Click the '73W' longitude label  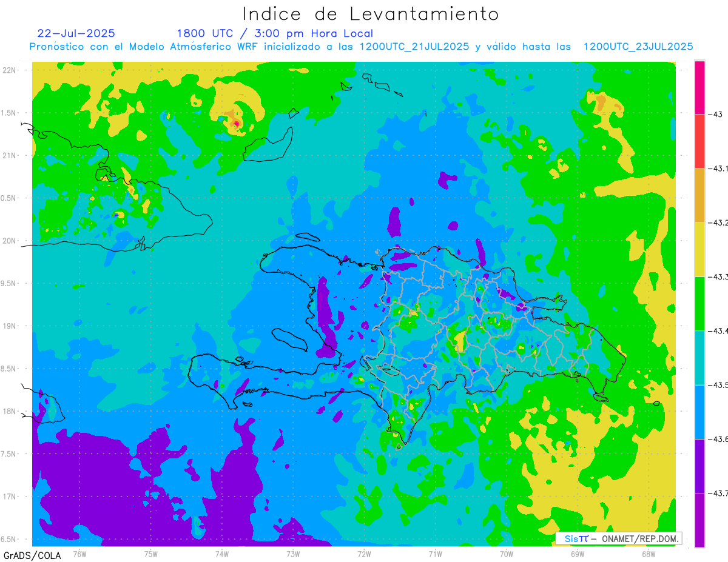point(293,554)
